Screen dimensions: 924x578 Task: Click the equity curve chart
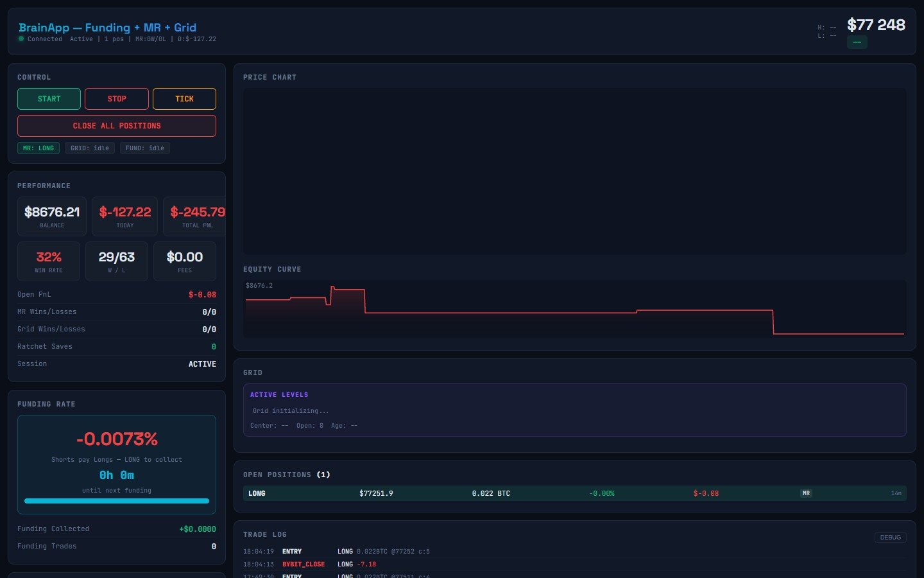(x=574, y=309)
